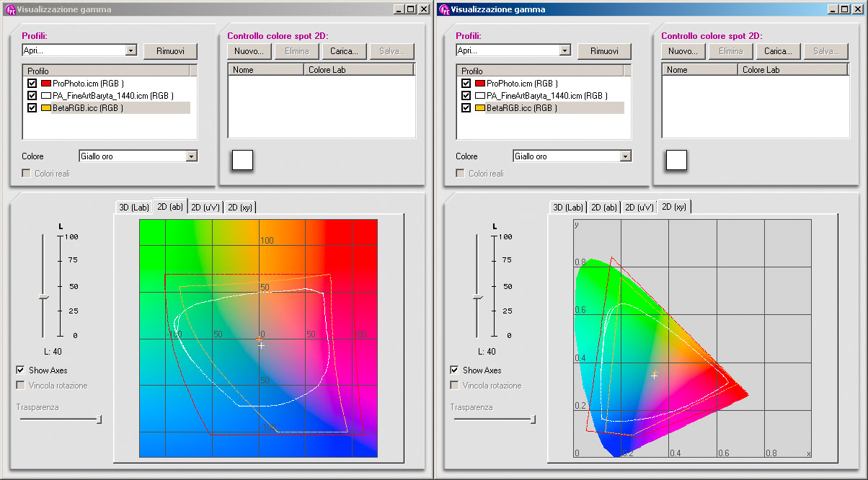The image size is (868, 480).
Task: Click Rimuovi button in left window
Action: (x=170, y=51)
